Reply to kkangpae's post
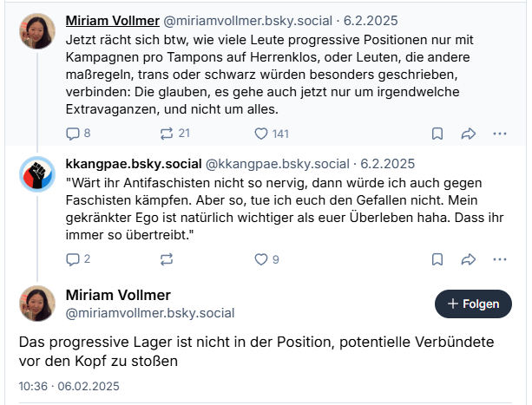The height and width of the screenshot is (405, 532). point(73,258)
